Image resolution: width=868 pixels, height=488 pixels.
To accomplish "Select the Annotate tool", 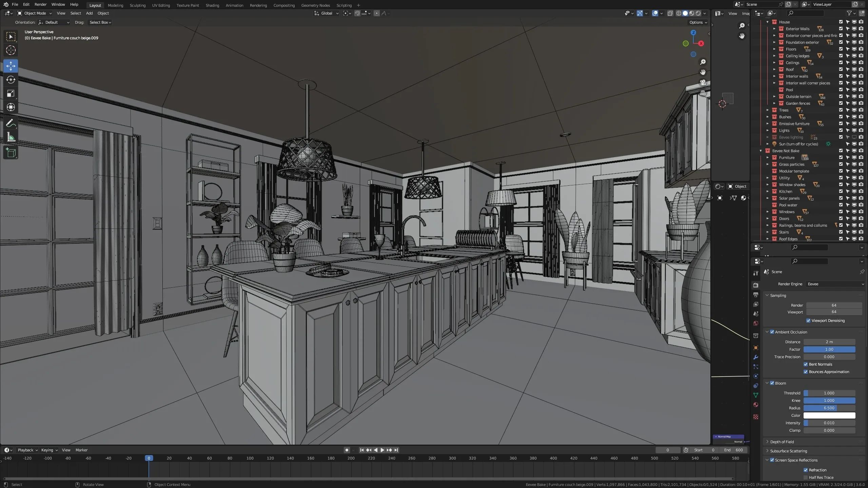I will point(11,123).
